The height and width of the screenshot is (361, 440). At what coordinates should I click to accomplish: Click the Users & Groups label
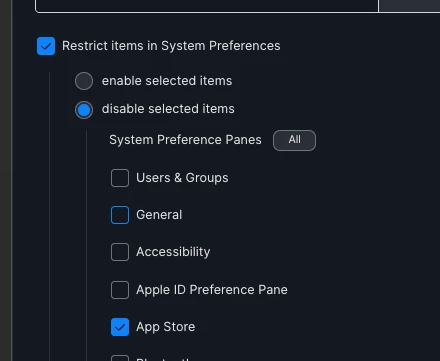(182, 178)
